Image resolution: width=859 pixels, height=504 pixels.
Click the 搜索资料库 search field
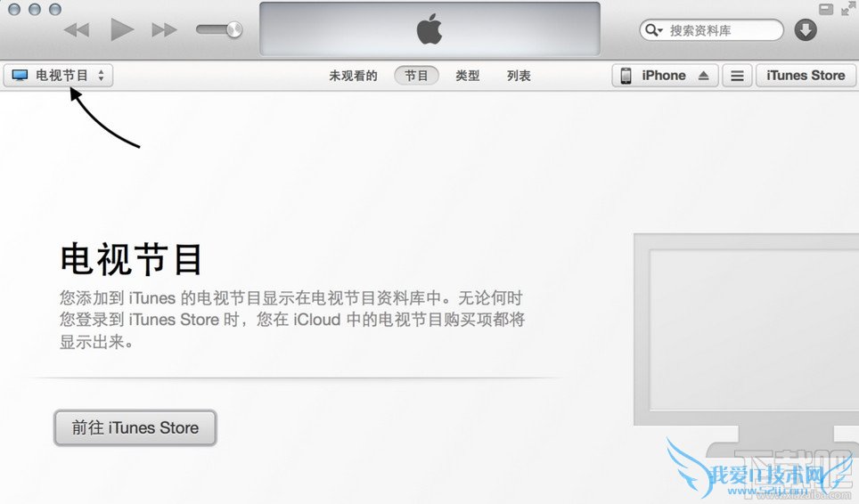pos(711,30)
